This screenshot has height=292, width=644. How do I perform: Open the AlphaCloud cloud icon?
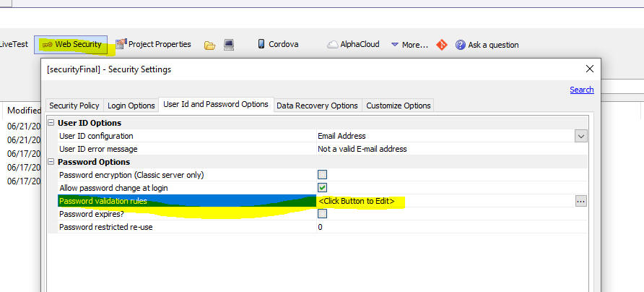332,44
